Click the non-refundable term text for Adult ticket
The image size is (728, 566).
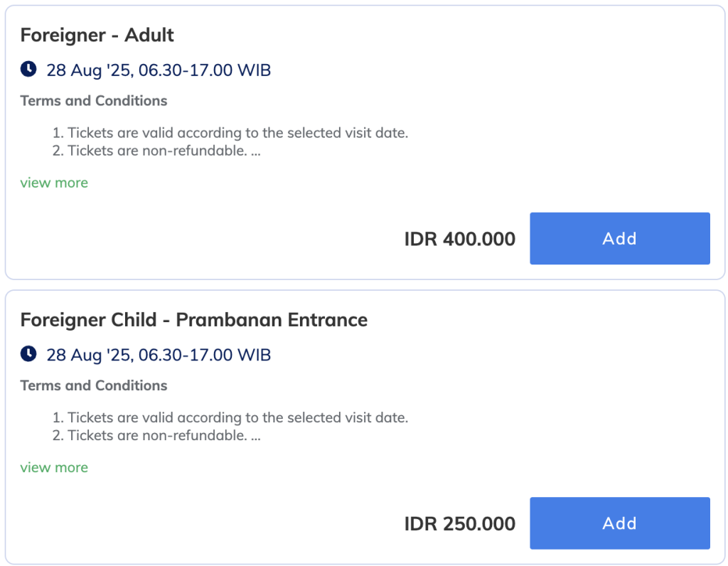pos(156,151)
